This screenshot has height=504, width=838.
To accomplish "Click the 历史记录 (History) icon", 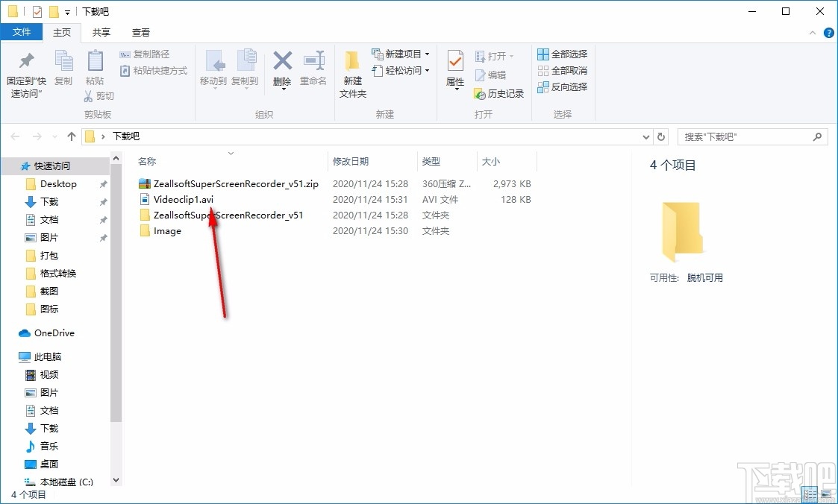I will click(x=498, y=94).
